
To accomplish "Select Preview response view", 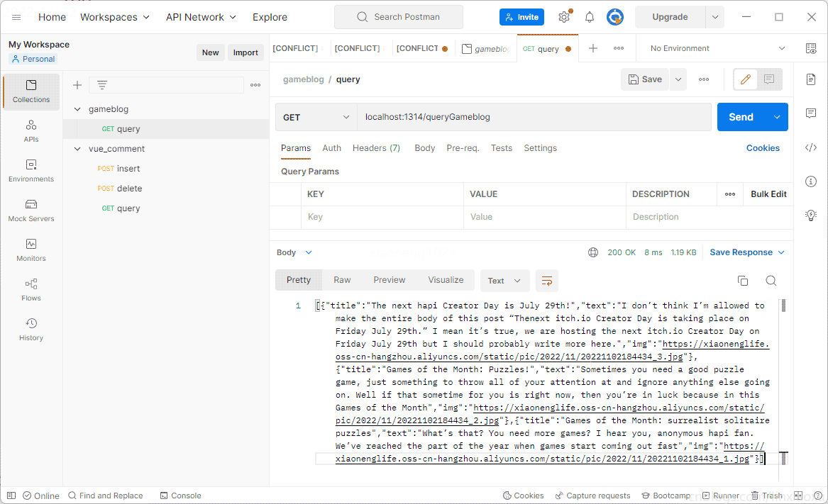I will coord(390,280).
